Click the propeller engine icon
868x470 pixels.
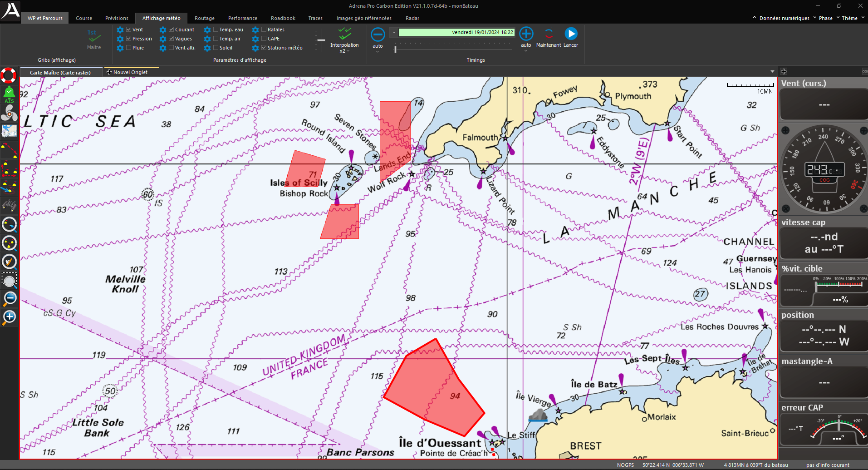(9, 113)
